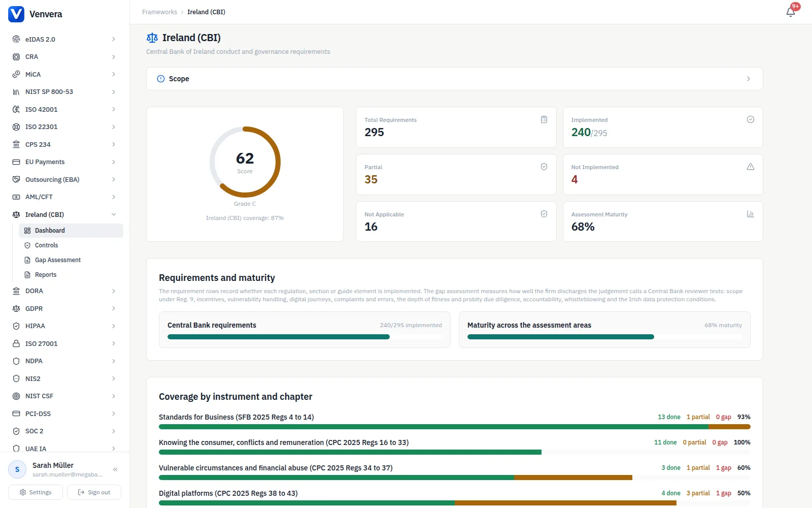Click the Settings button

pos(36,492)
